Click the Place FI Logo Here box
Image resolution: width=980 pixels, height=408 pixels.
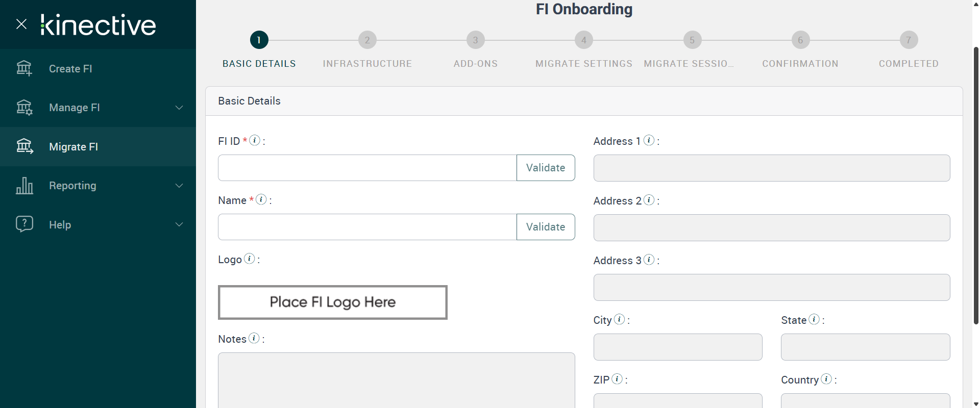coord(333,302)
